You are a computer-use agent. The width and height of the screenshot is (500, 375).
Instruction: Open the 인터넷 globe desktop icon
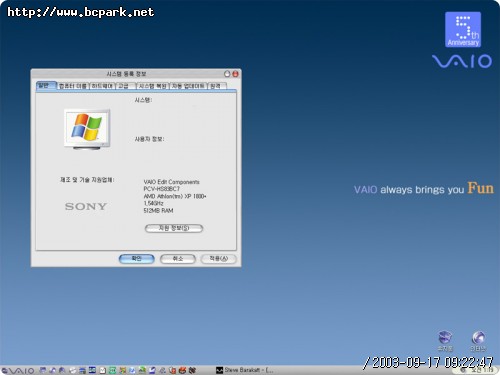(x=478, y=341)
